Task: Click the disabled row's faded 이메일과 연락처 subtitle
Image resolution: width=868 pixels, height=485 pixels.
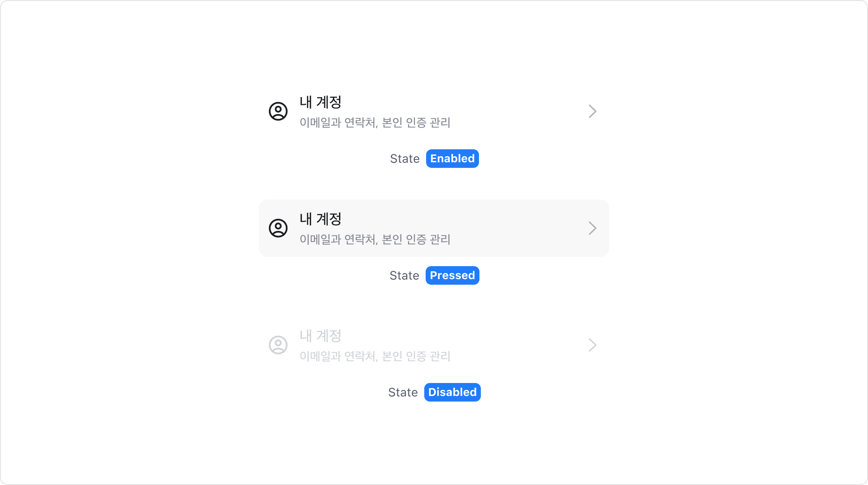Action: pyautogui.click(x=375, y=357)
